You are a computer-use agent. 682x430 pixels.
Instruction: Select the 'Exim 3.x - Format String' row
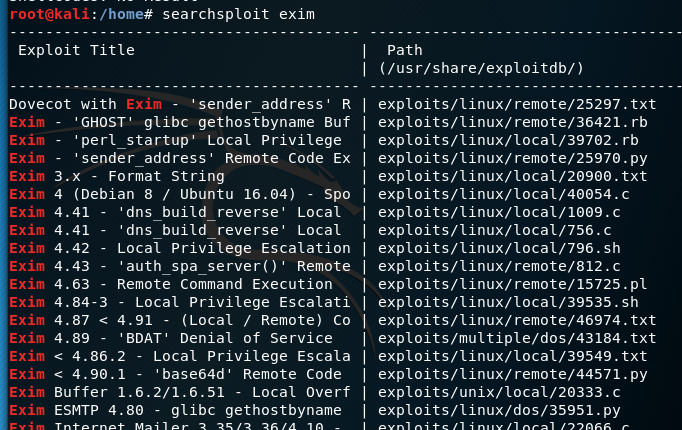pyautogui.click(x=117, y=176)
